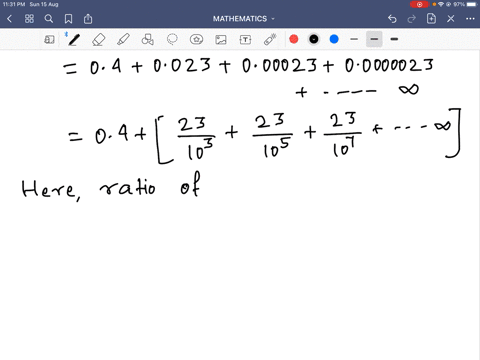Undo the last stroke

click(x=392, y=19)
